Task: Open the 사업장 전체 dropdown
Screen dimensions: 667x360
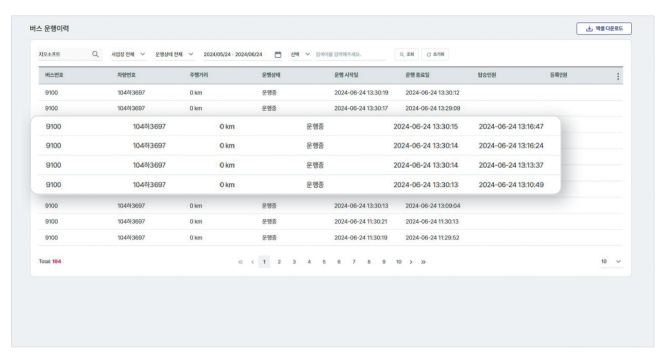Action: tap(128, 54)
